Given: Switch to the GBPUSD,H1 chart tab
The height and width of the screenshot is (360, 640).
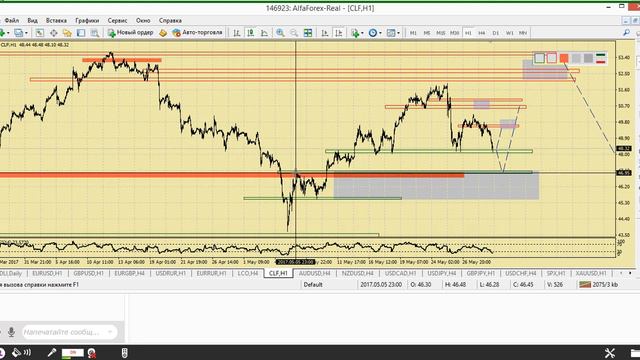Looking at the screenshot, I should point(89,273).
